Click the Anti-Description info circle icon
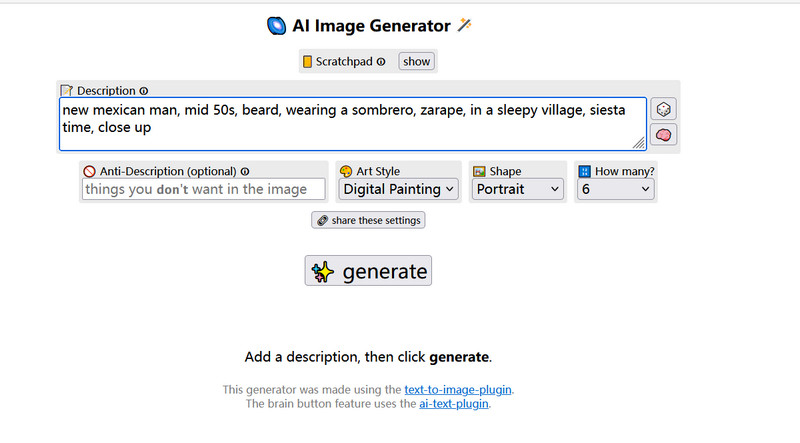Image resolution: width=800 pixels, height=443 pixels. [x=245, y=171]
